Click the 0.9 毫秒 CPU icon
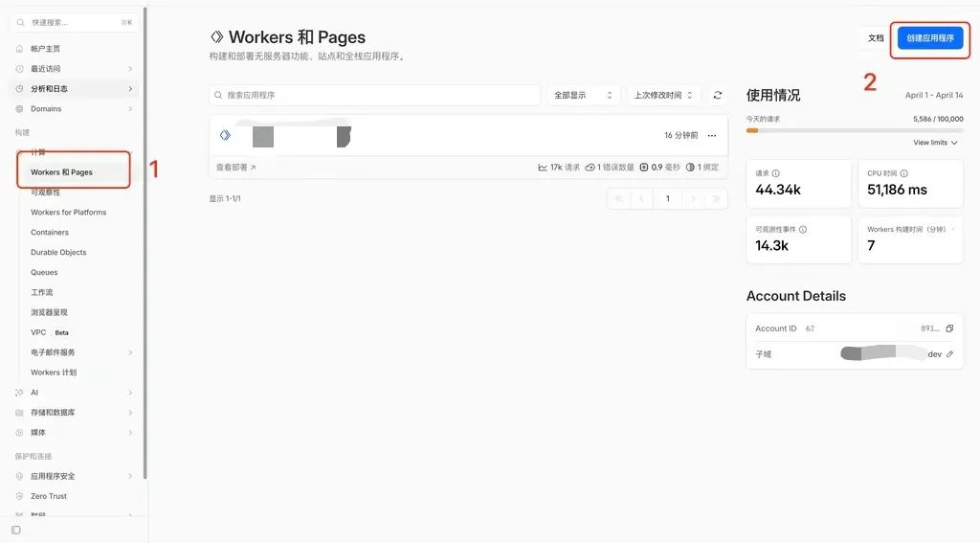The height and width of the screenshot is (543, 980). click(x=644, y=168)
